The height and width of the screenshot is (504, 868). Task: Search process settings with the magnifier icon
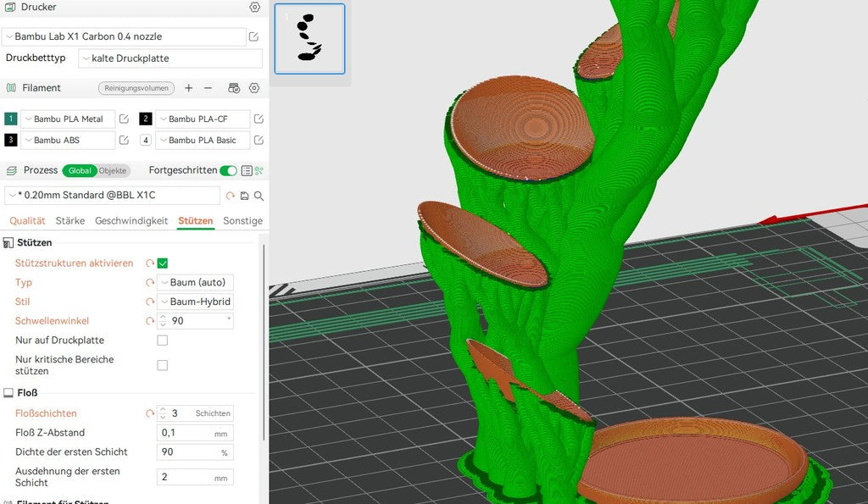(259, 196)
